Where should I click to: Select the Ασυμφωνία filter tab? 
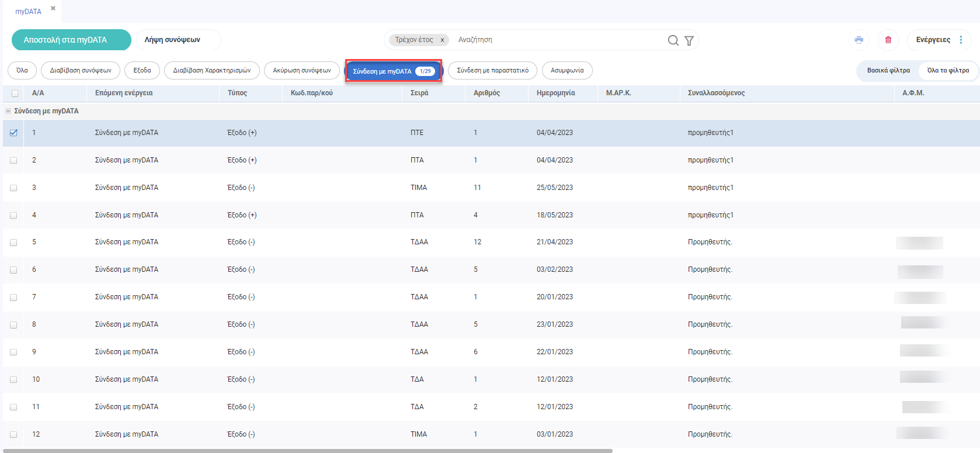[x=567, y=70]
